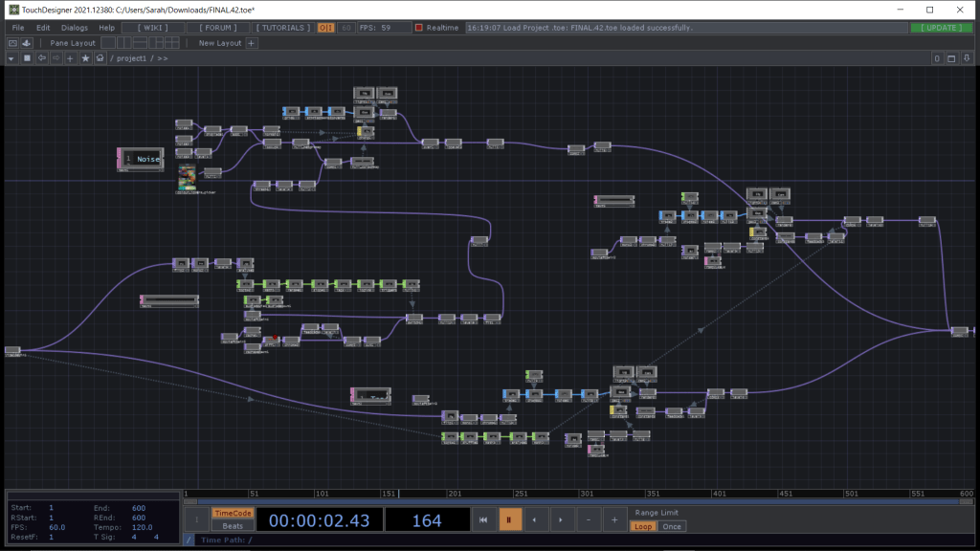Add a new layout with plus icon
The image size is (980, 551).
click(x=252, y=43)
